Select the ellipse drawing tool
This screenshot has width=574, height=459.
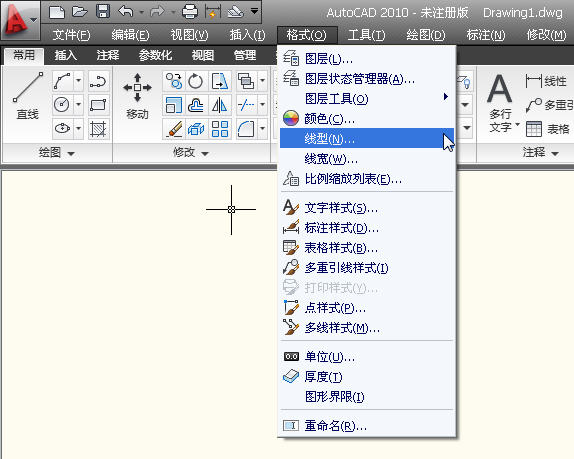point(62,128)
